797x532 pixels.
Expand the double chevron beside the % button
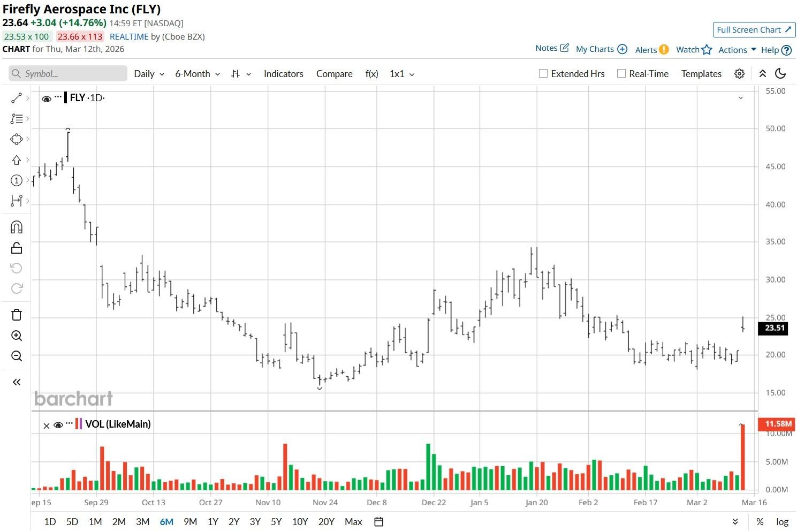(735, 522)
